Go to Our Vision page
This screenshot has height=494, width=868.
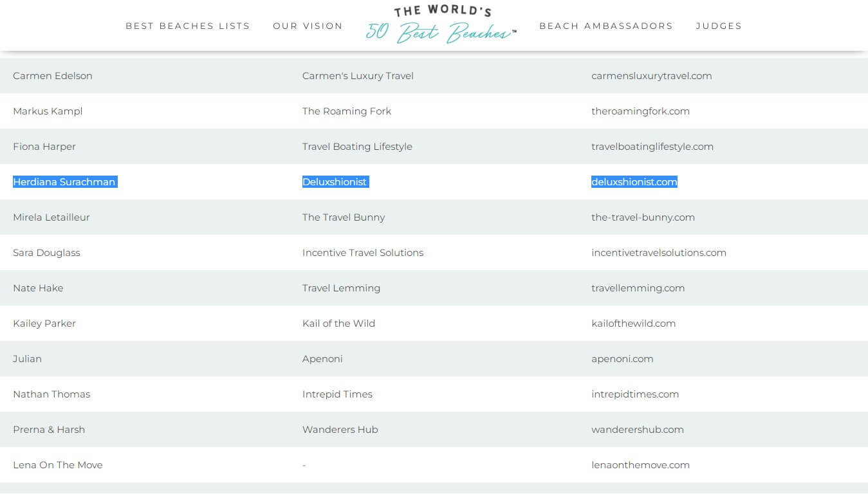point(308,26)
